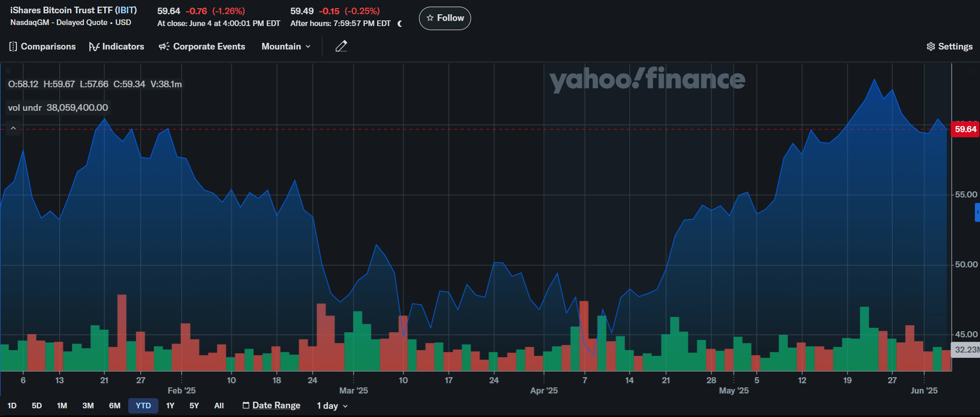Image resolution: width=980 pixels, height=417 pixels.
Task: Open chart Settings
Action: [949, 46]
